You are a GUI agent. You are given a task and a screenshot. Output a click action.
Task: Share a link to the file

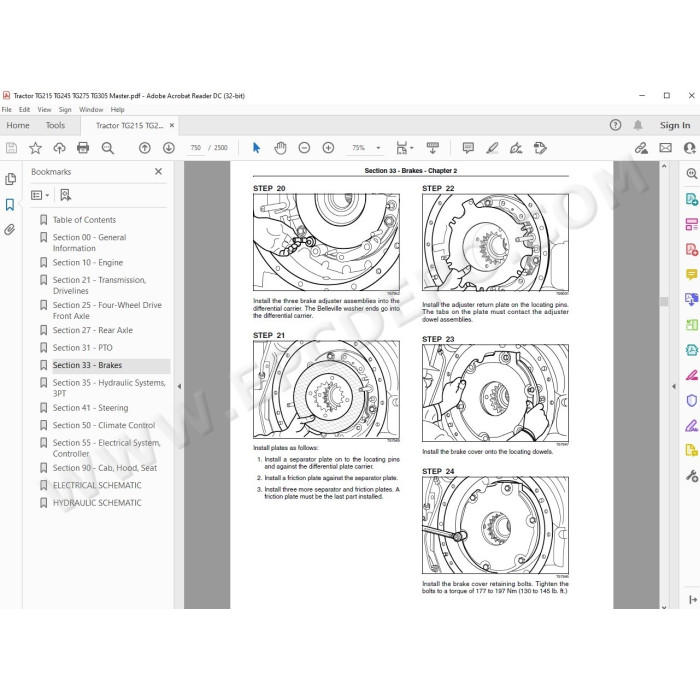(x=642, y=148)
